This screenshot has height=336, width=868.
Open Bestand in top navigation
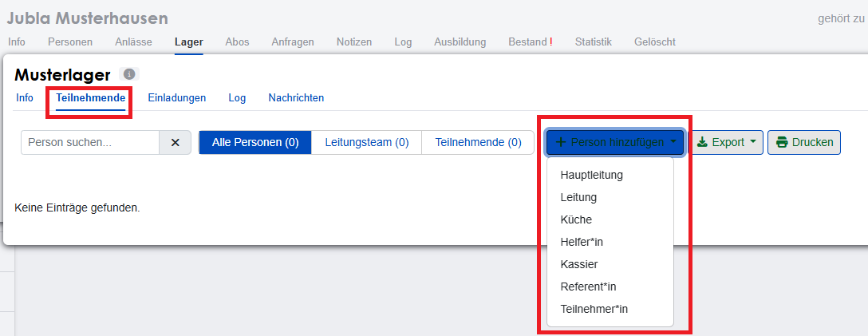point(531,42)
